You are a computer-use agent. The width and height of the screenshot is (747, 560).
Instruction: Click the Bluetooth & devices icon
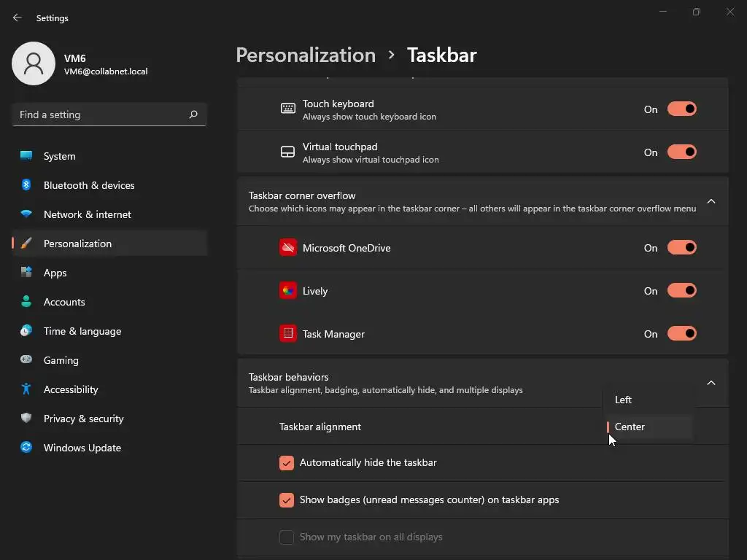click(26, 185)
